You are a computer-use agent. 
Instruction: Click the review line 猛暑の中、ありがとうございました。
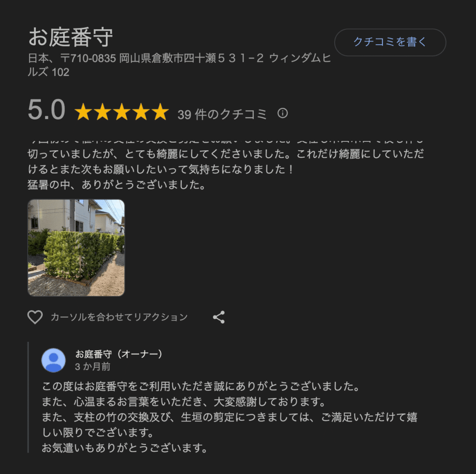point(117,184)
